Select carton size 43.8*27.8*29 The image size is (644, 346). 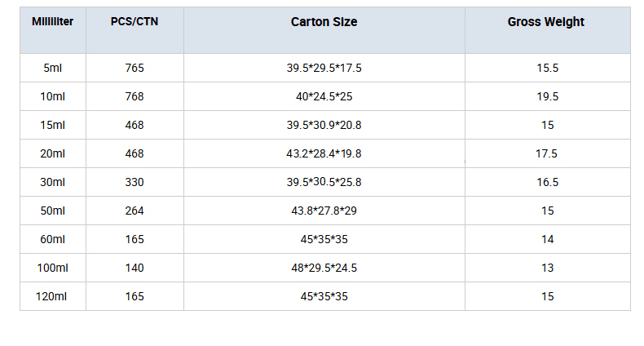click(324, 211)
